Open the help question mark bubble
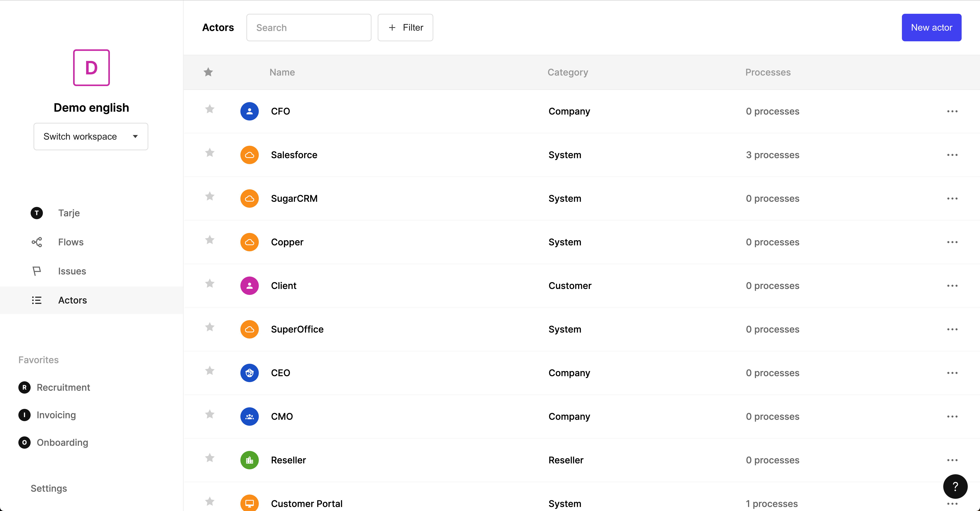Viewport: 980px width, 511px height. tap(955, 487)
